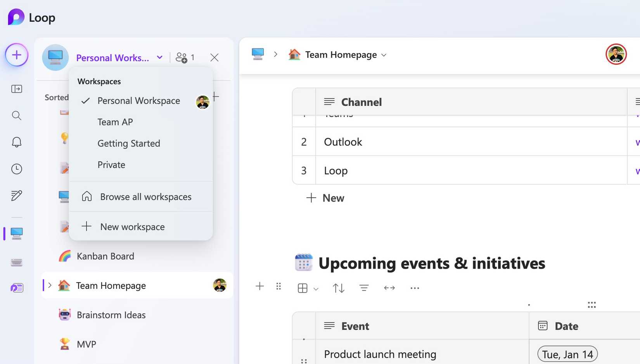Add a new Channel row with New button
Viewport: 640px width, 364px height.
tap(325, 198)
